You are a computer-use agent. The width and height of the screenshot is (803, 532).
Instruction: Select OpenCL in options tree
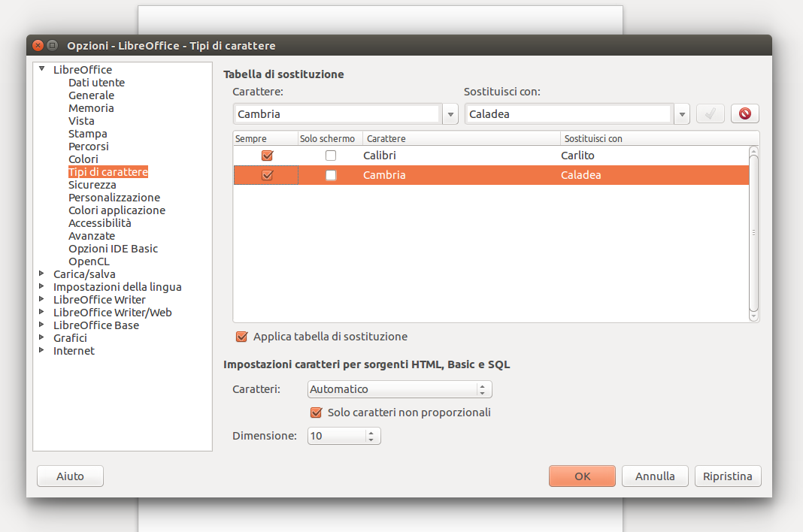pyautogui.click(x=89, y=261)
